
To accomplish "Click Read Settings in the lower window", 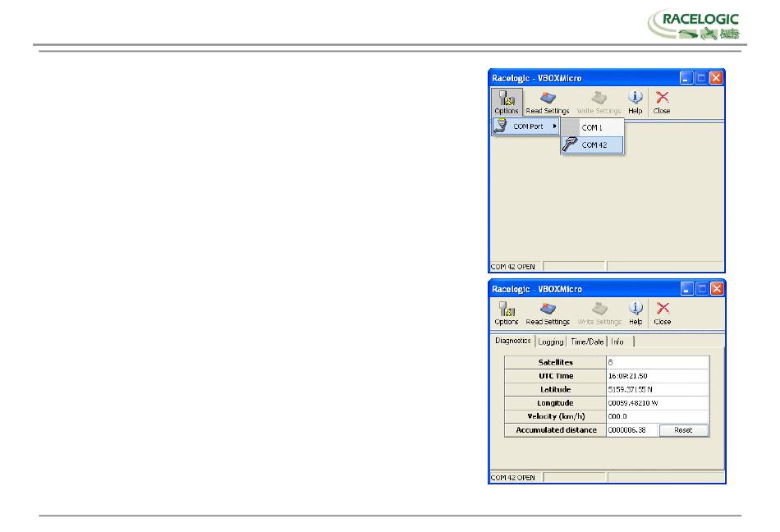I will [x=547, y=314].
